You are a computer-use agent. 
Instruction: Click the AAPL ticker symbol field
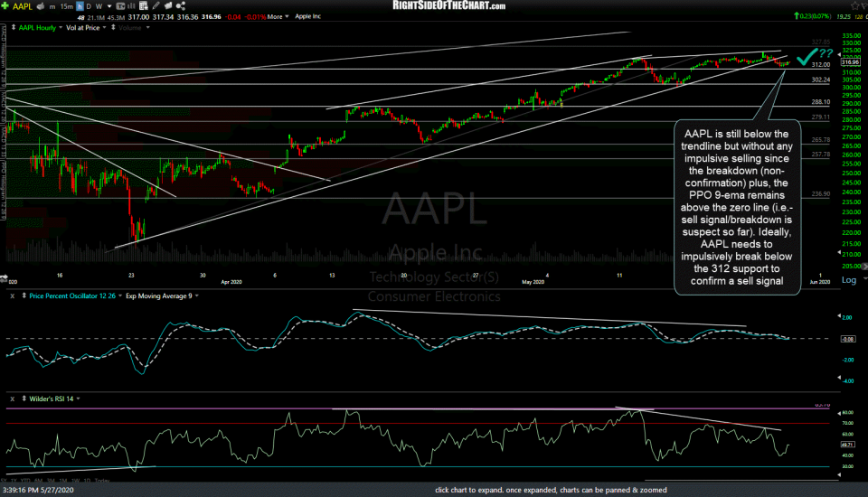point(22,6)
